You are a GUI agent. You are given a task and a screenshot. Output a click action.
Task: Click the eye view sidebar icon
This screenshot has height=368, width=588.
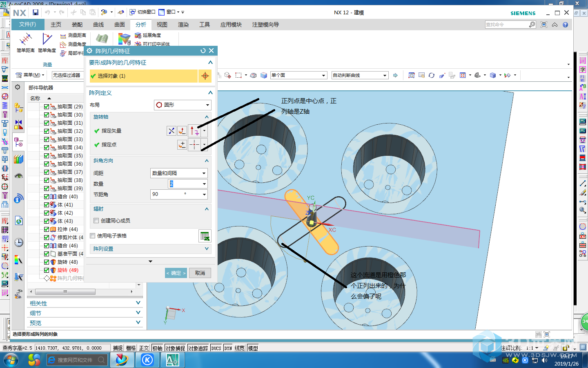(18, 176)
